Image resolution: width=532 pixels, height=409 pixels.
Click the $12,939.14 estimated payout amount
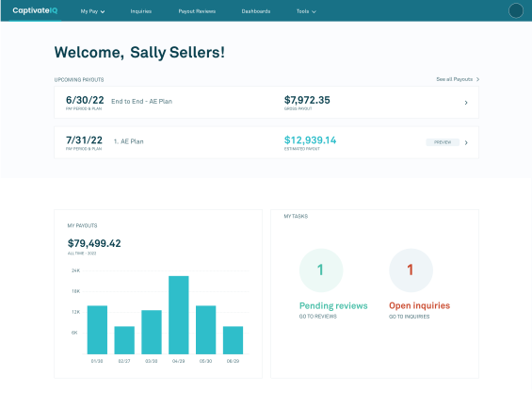(x=310, y=140)
